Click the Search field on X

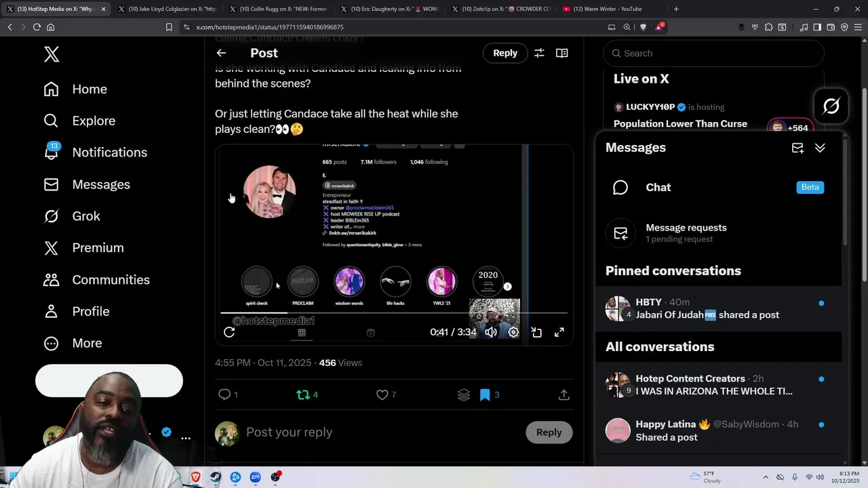pos(713,53)
